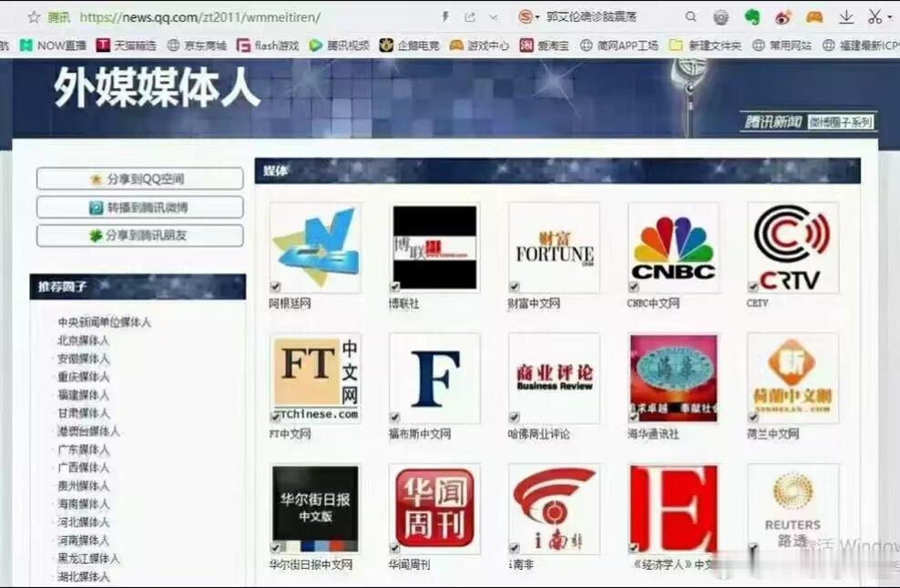This screenshot has height=588, width=900.
Task: Open the 海华通讯社 logo thumbnail
Action: (x=673, y=379)
